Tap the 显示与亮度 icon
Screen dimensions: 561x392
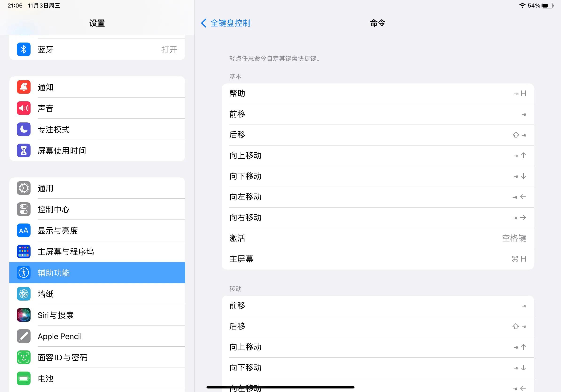[23, 230]
